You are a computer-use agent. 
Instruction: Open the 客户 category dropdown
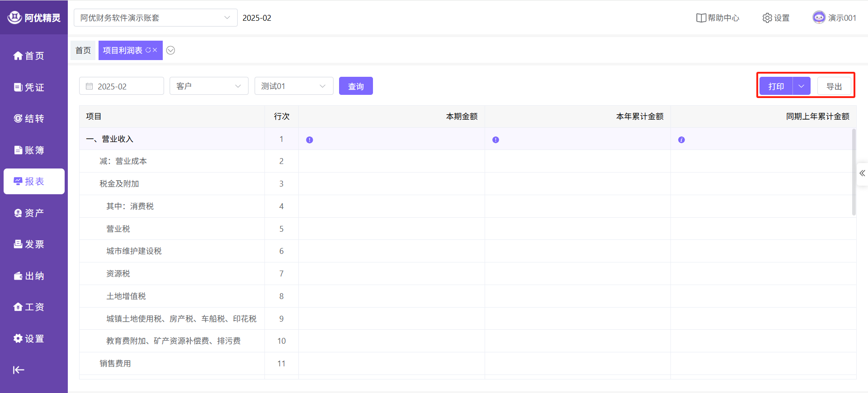(209, 86)
